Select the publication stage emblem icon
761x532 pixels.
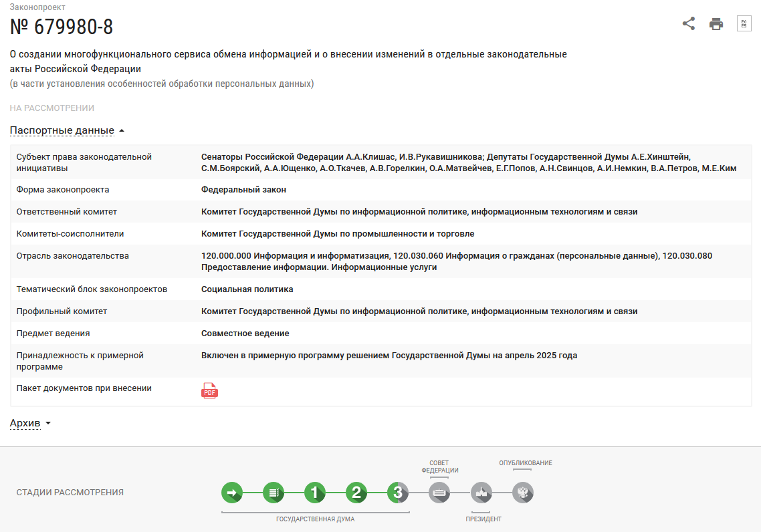[x=523, y=493]
